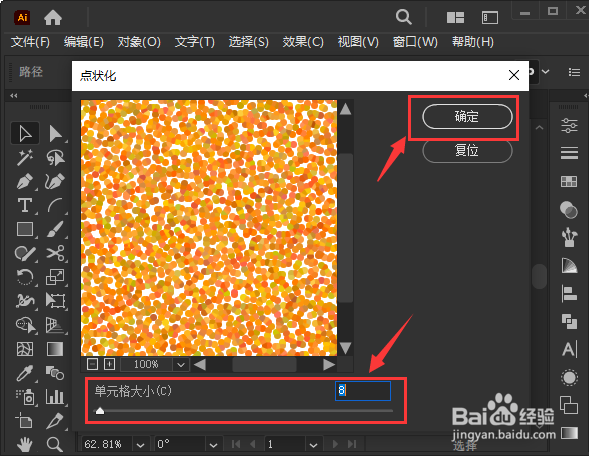This screenshot has width=589, height=456.
Task: Select the Warp width tool
Action: [25, 301]
